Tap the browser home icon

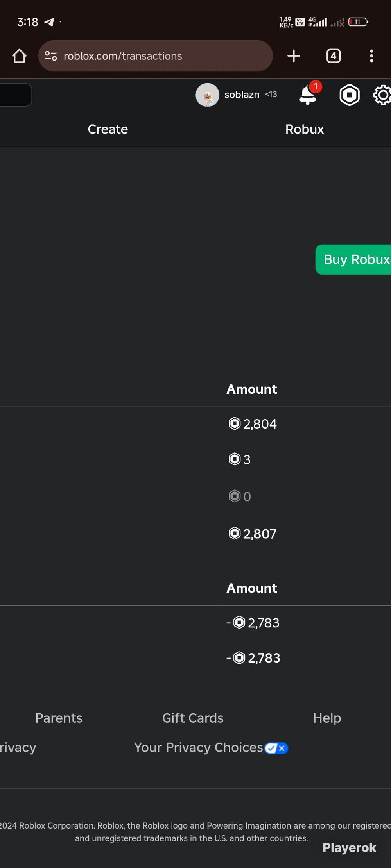[x=19, y=56]
